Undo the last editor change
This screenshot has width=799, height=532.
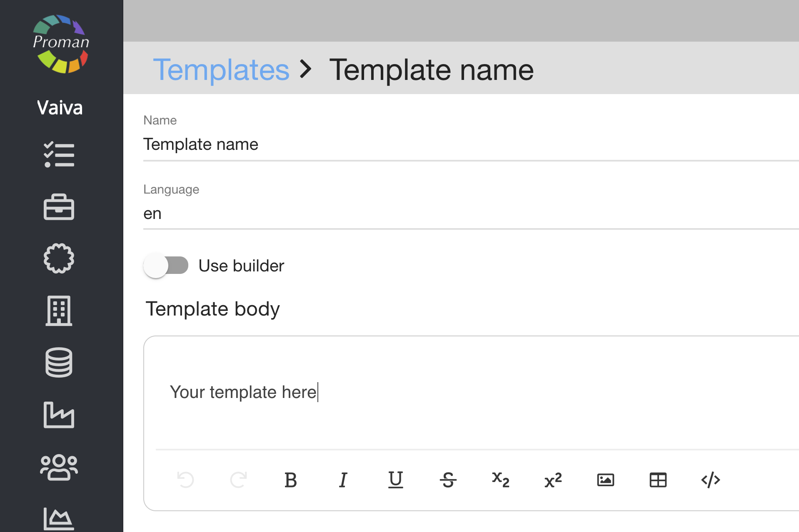(185, 480)
